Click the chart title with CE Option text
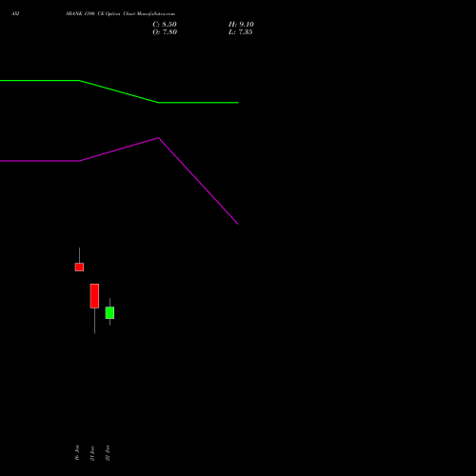476x476 pixels. click(x=120, y=13)
